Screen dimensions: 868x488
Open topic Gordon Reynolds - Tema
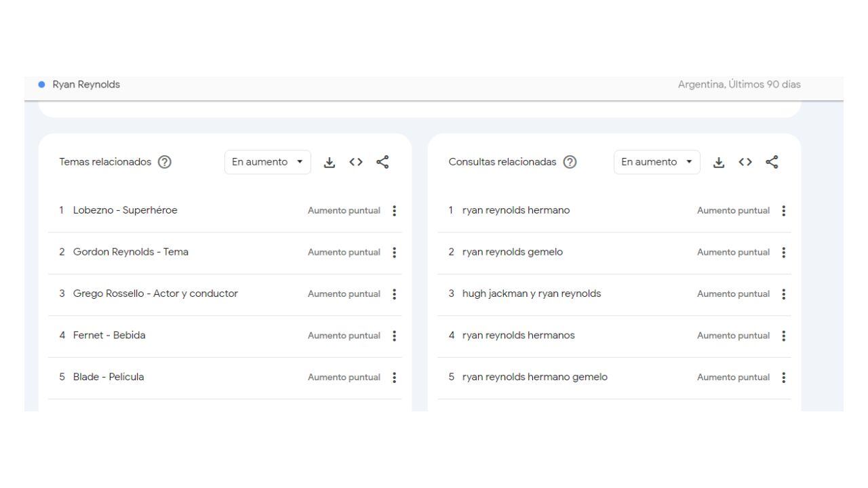(x=131, y=252)
